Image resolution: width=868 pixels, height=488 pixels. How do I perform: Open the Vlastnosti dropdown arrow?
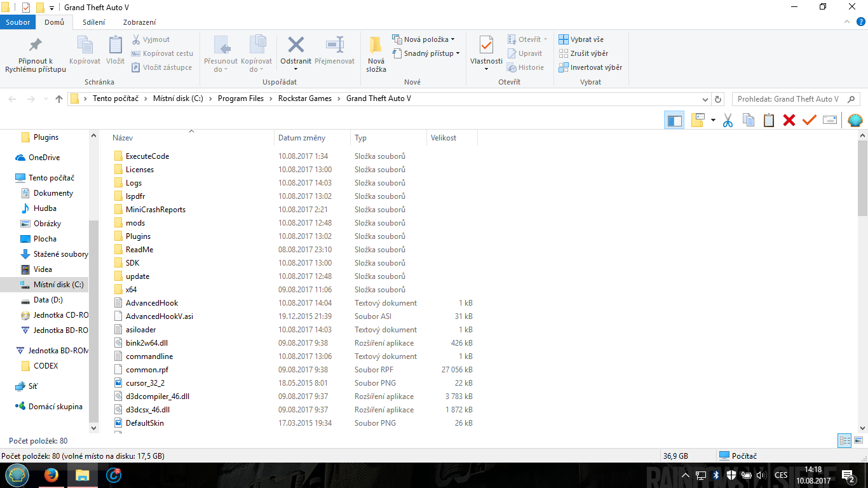pos(486,69)
